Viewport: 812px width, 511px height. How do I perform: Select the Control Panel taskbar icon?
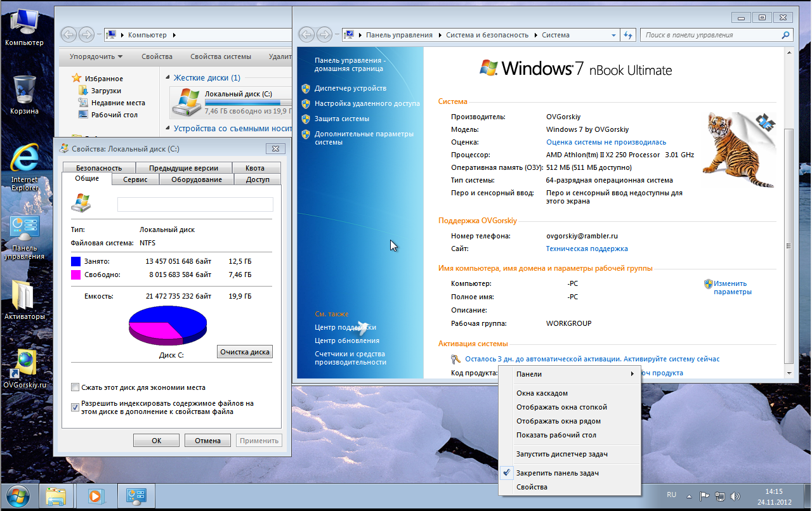pyautogui.click(x=136, y=496)
